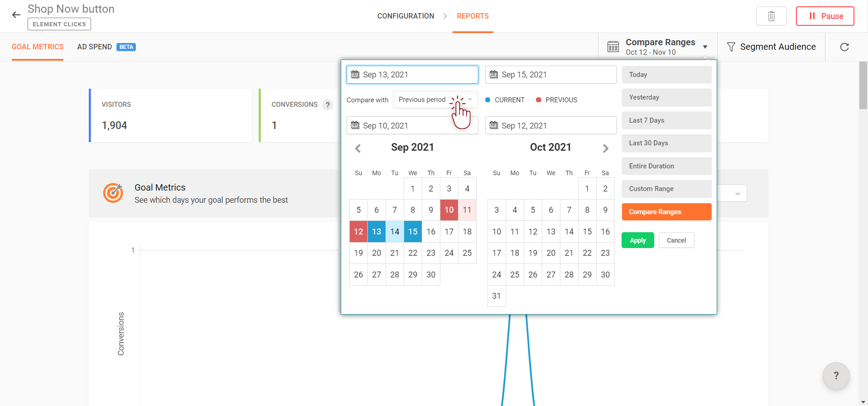This screenshot has height=406, width=868.
Task: Click the green Apply button
Action: (637, 240)
